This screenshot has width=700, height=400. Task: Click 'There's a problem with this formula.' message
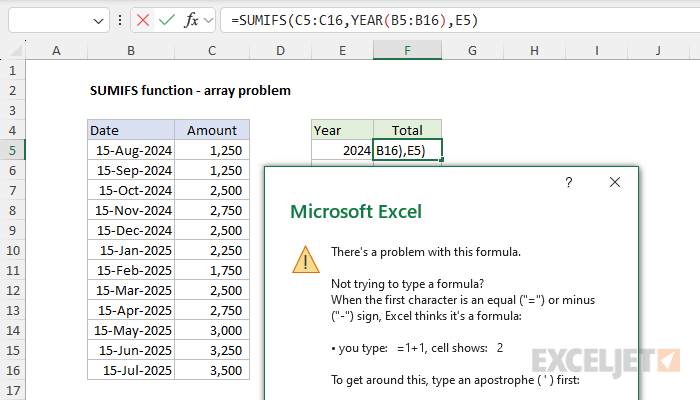[x=426, y=252]
